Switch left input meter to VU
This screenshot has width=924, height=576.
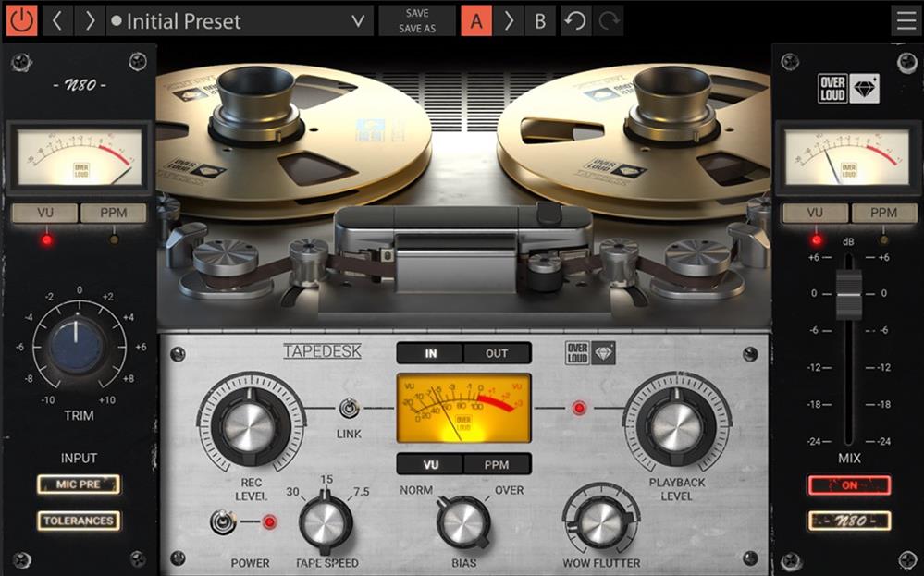point(45,214)
